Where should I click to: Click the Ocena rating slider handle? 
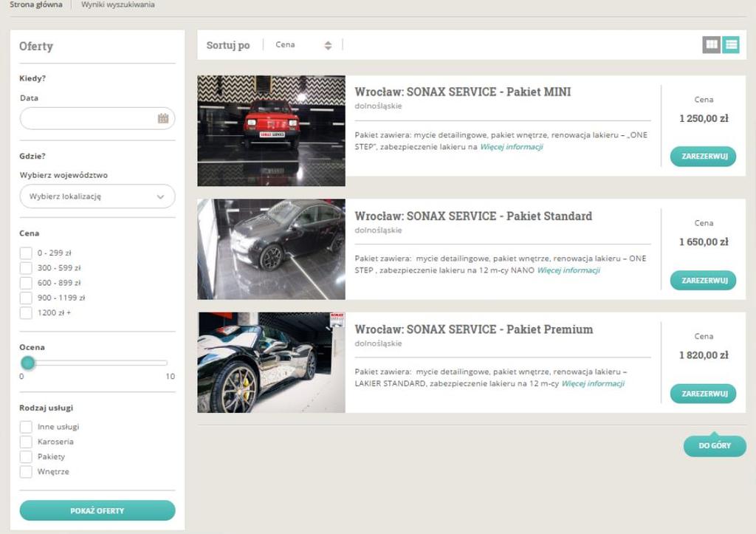click(28, 363)
